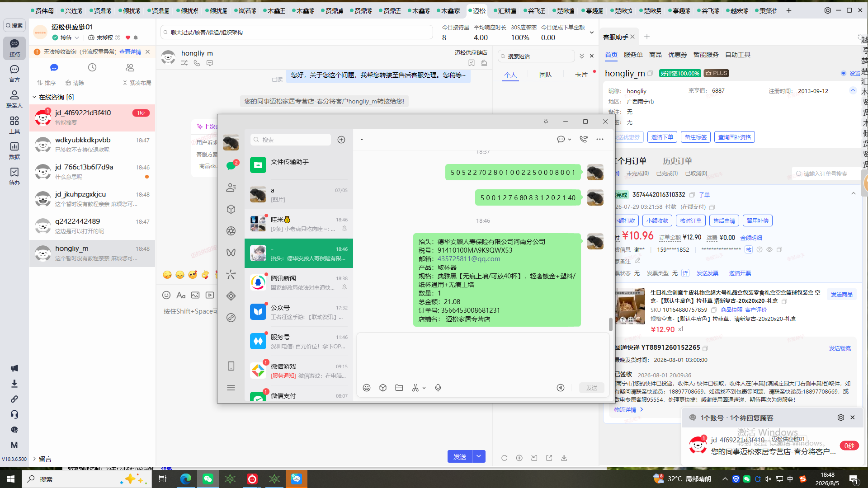
Task: Click the microphone icon in WeChat input toolbar
Action: [438, 388]
